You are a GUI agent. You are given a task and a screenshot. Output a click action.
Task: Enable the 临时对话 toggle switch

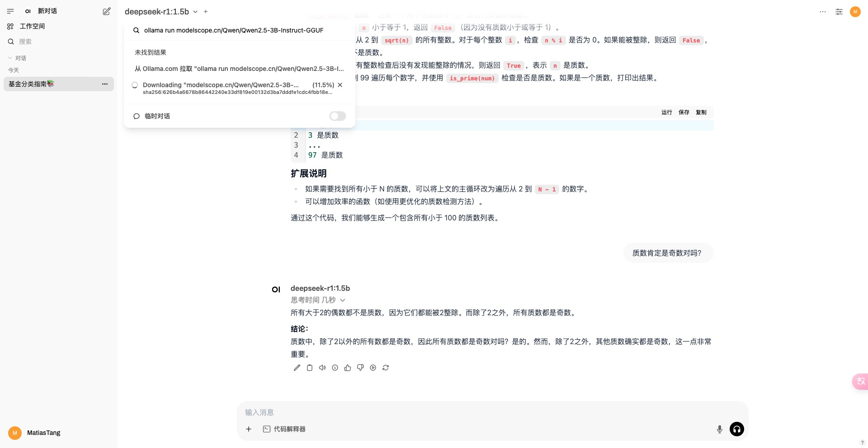point(337,116)
